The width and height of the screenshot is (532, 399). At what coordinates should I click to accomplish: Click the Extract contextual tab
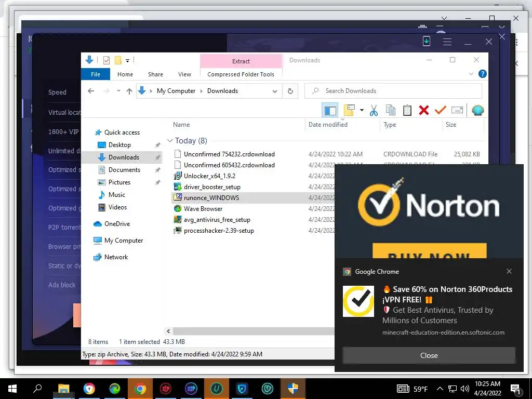241,61
